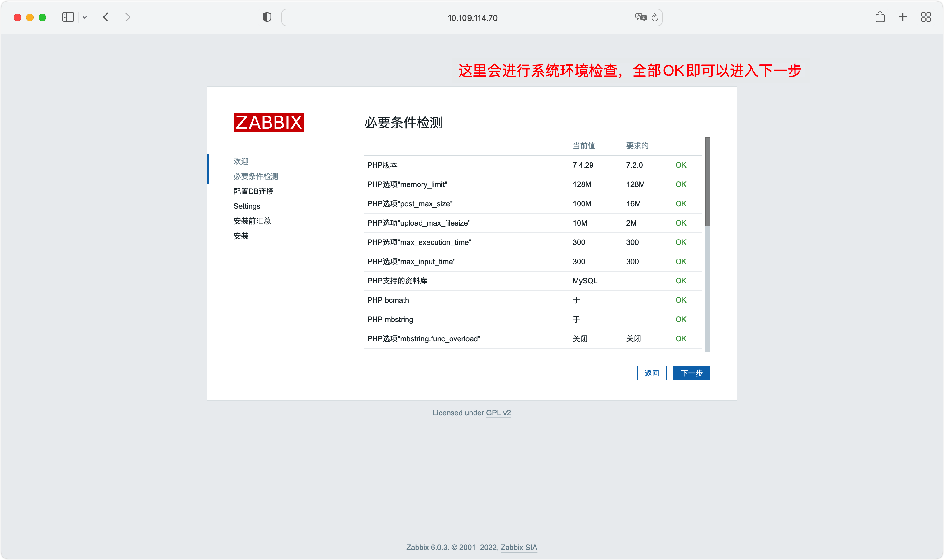The width and height of the screenshot is (944, 560).
Task: Click the 2M required value
Action: pyautogui.click(x=631, y=223)
